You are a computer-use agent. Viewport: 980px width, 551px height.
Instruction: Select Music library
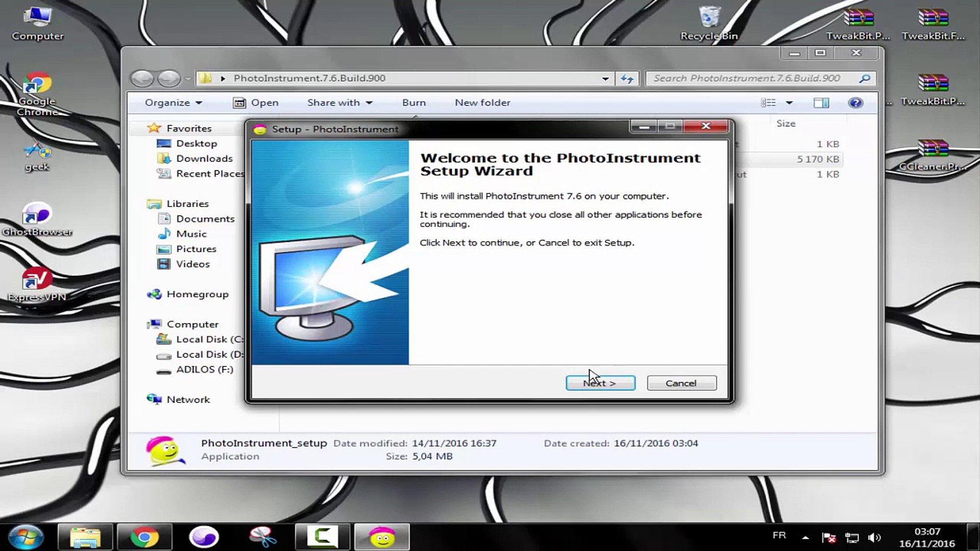pos(191,234)
